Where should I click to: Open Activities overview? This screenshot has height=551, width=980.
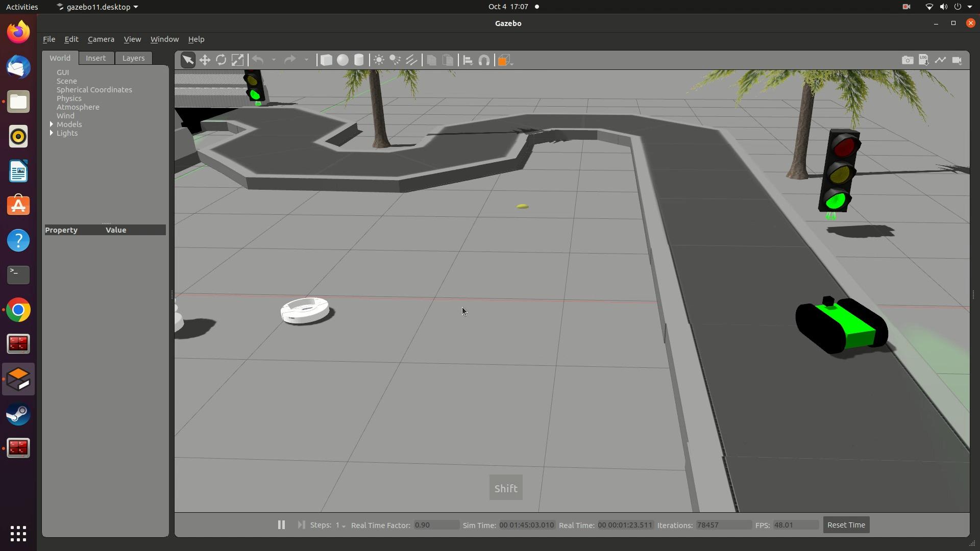(x=22, y=7)
